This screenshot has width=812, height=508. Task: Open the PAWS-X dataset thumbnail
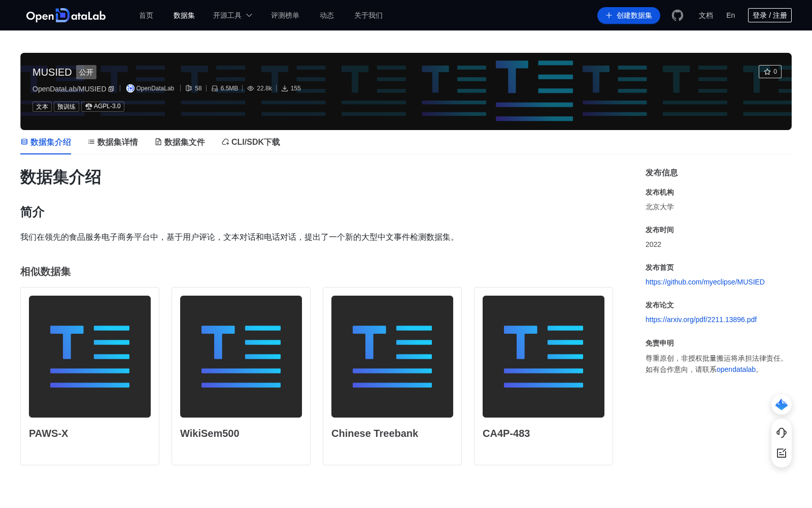point(90,357)
